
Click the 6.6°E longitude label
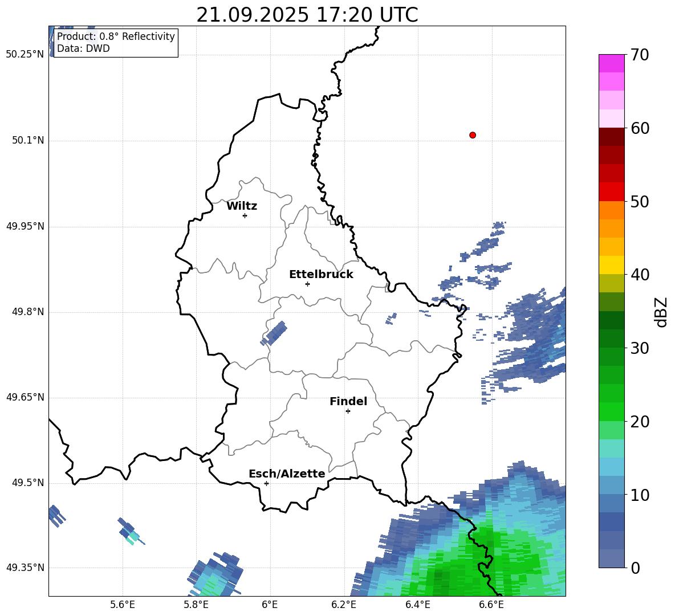click(x=491, y=605)
